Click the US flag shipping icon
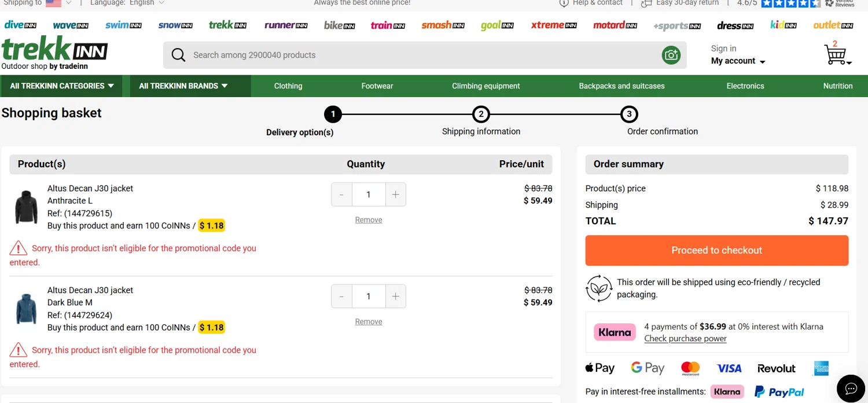Screen dimensions: 868x403 click(53, 3)
